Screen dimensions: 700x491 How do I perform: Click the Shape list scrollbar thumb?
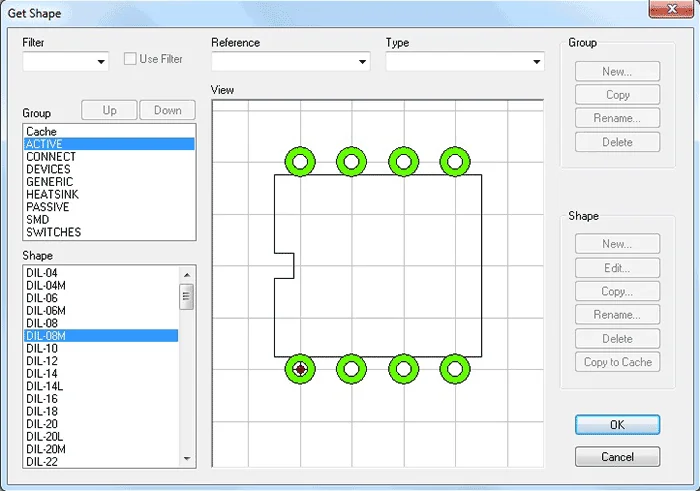coord(187,296)
